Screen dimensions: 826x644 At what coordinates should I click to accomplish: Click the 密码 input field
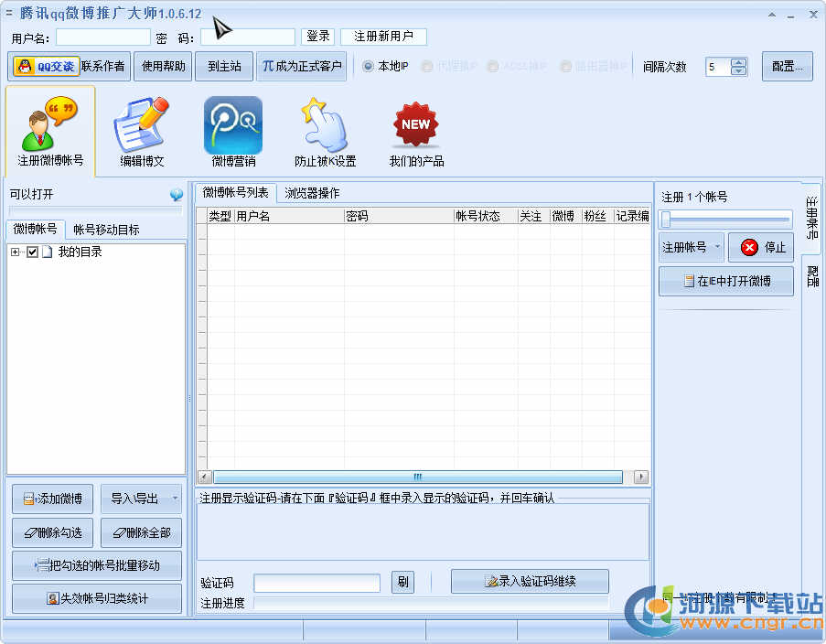point(248,38)
